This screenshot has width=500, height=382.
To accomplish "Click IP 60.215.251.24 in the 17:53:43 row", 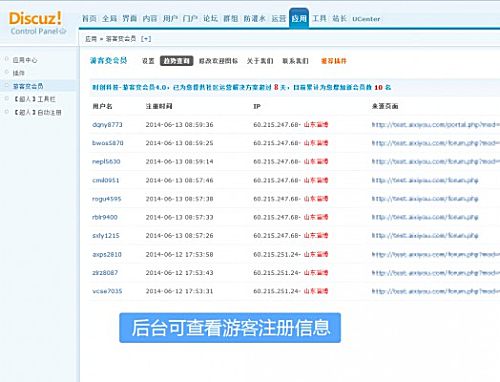I will pyautogui.click(x=276, y=273).
